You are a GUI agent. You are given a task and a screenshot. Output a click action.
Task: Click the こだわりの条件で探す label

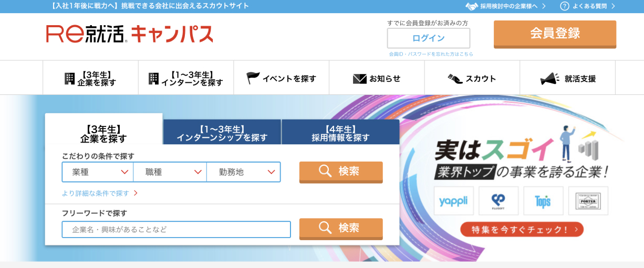[x=98, y=156]
